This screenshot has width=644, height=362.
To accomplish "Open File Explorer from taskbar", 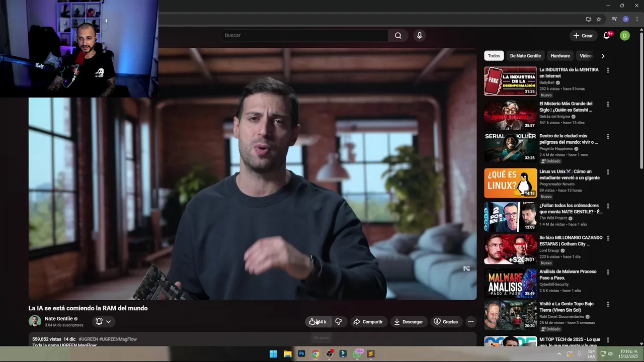I will (x=287, y=354).
